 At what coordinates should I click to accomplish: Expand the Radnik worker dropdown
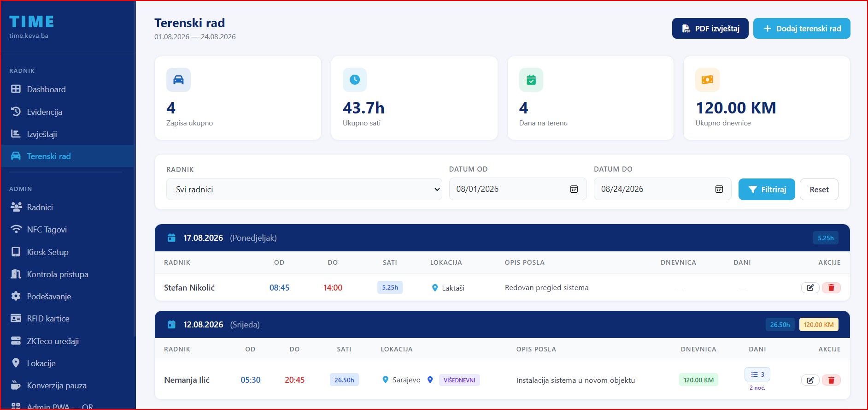click(304, 189)
